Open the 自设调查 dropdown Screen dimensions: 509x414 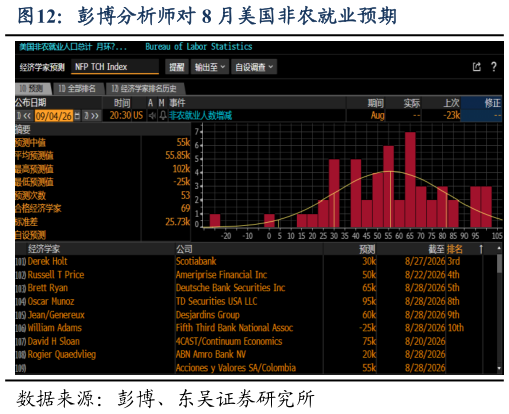[254, 67]
